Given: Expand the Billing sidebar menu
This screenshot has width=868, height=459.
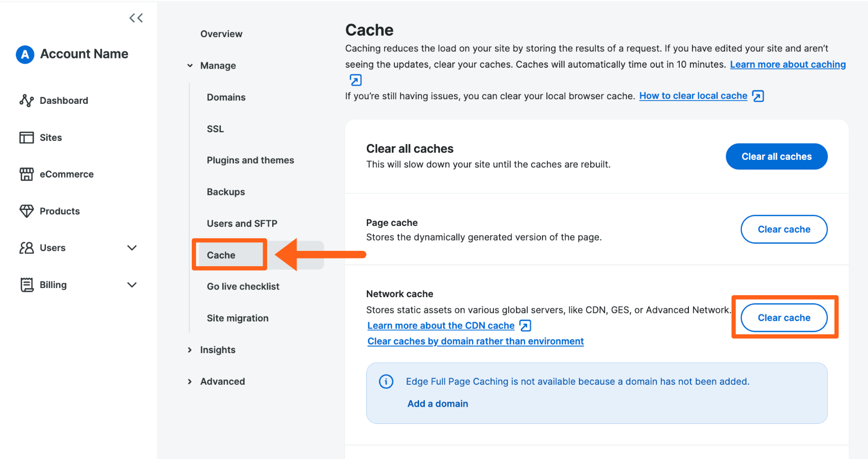Looking at the screenshot, I should 132,284.
